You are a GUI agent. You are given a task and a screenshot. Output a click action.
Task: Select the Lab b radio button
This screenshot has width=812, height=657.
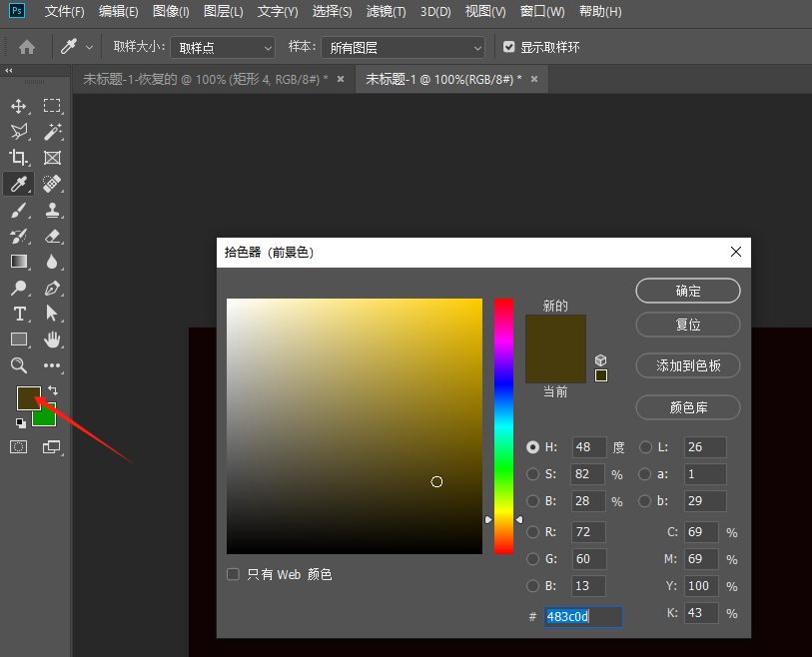pyautogui.click(x=644, y=500)
